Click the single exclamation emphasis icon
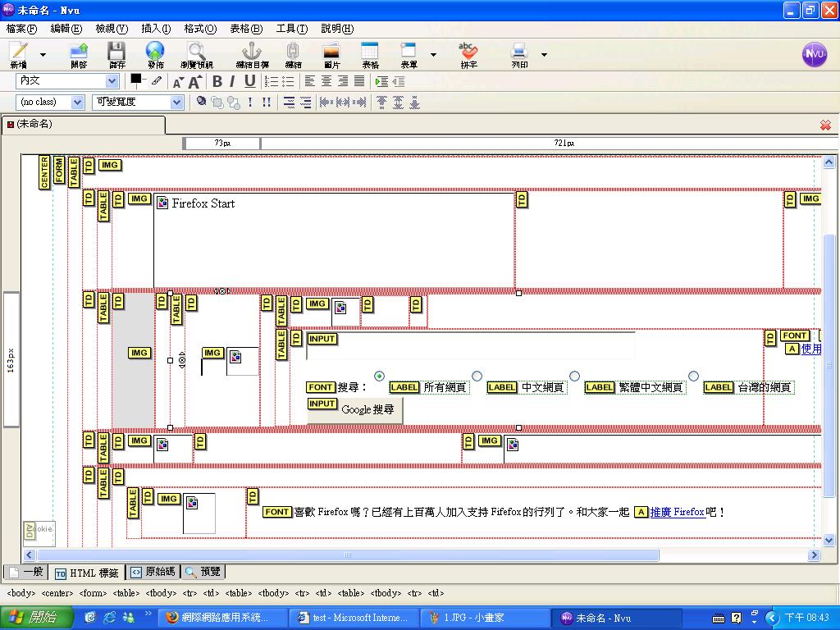 250,102
